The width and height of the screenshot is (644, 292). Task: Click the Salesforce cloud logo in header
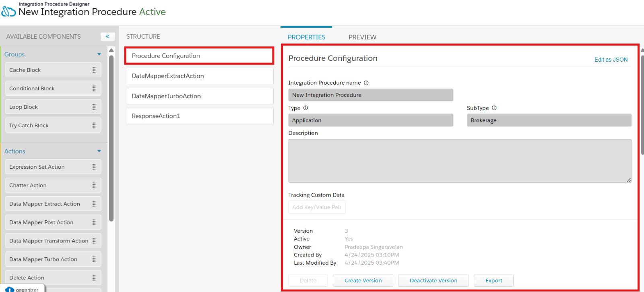click(x=8, y=11)
